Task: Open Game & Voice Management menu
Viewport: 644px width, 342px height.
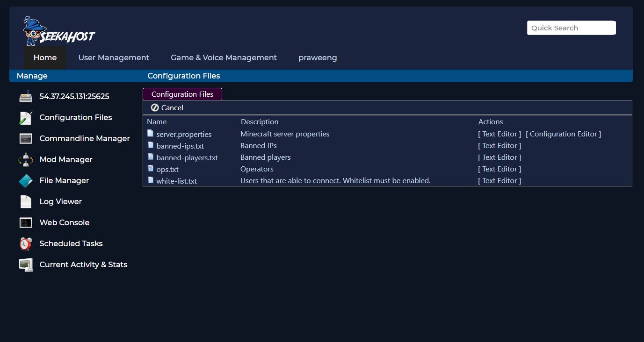Action: click(x=224, y=58)
